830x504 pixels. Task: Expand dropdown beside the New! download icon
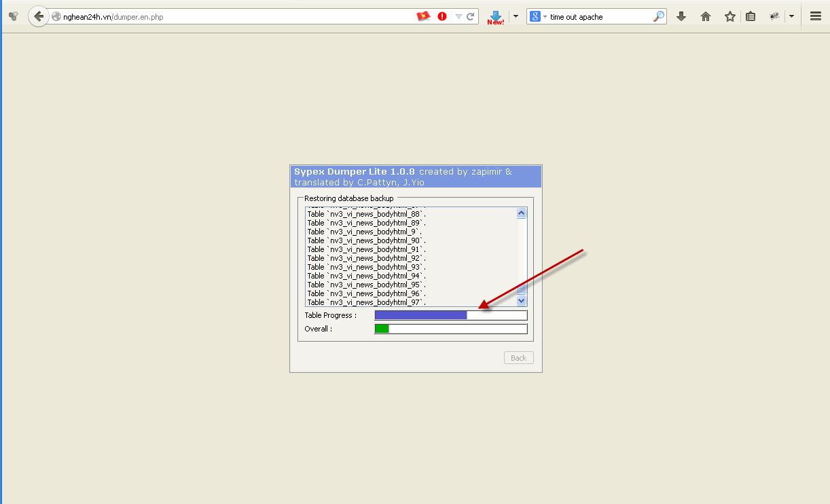pos(516,16)
